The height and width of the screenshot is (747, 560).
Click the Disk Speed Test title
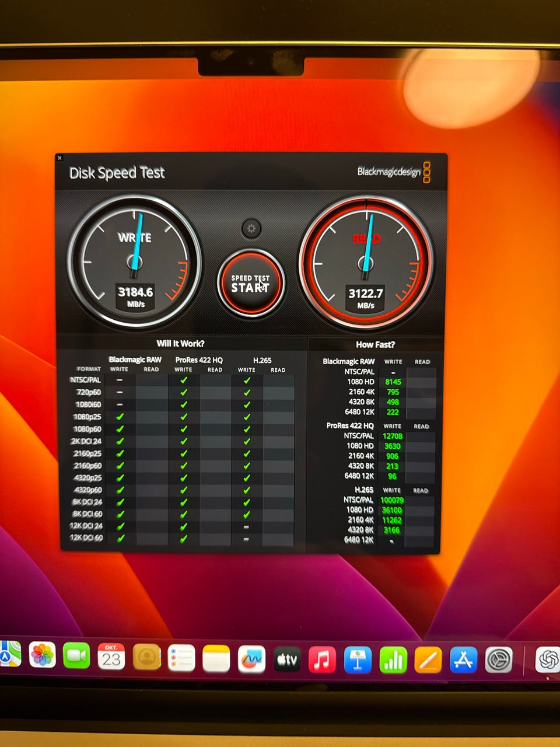[x=117, y=173]
